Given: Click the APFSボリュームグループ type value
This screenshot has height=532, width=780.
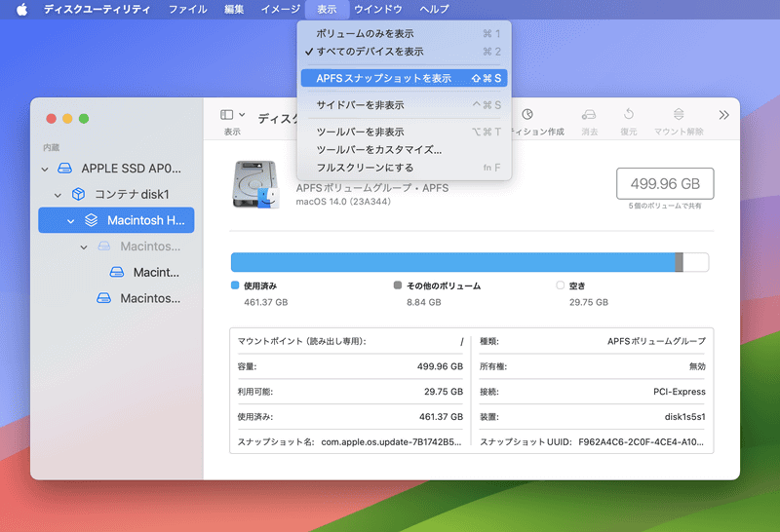Looking at the screenshot, I should coord(656,341).
